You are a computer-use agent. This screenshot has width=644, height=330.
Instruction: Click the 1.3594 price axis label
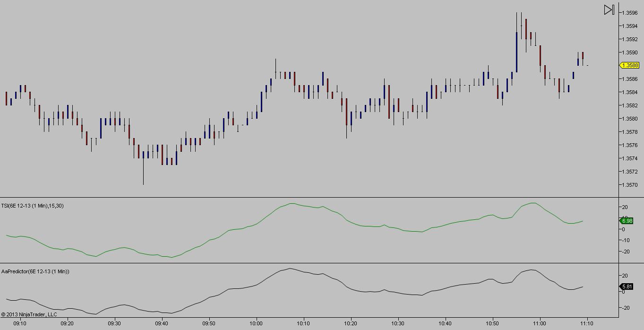tap(631, 26)
